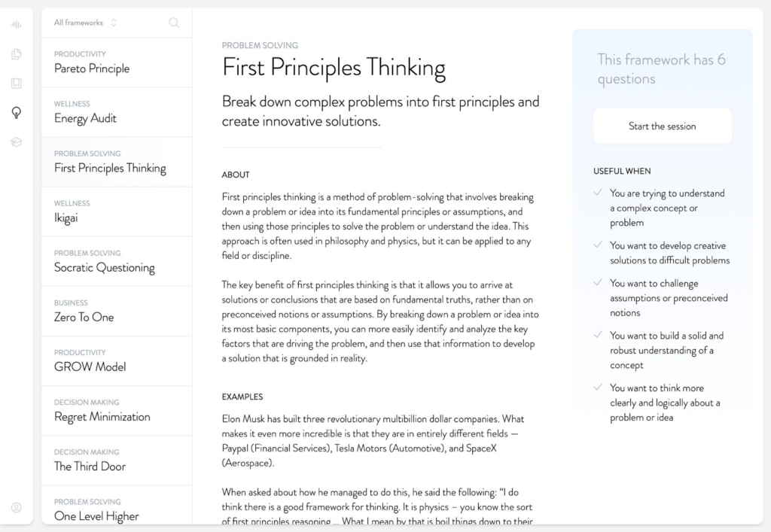Click the checkmark beside understanding a complex concept
This screenshot has height=532, width=771.
598,193
